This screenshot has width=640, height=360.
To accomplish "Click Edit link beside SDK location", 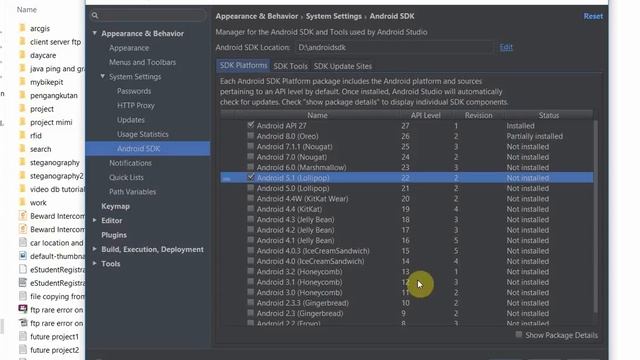I will [506, 47].
